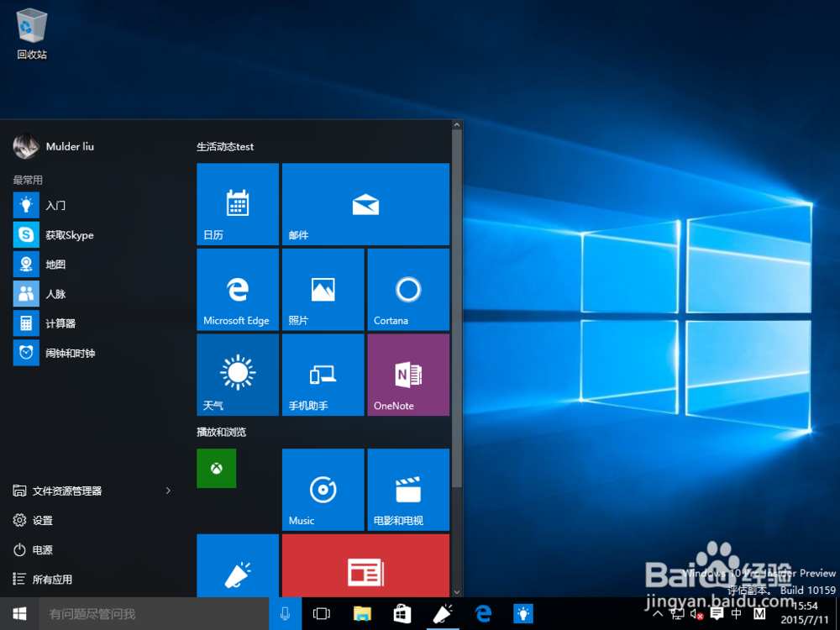Open the 入门 Get Started app

(x=39, y=205)
